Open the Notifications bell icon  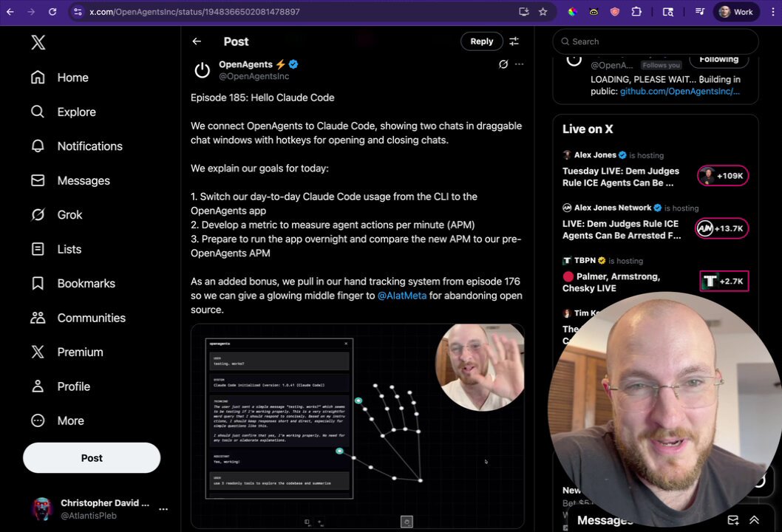click(38, 146)
